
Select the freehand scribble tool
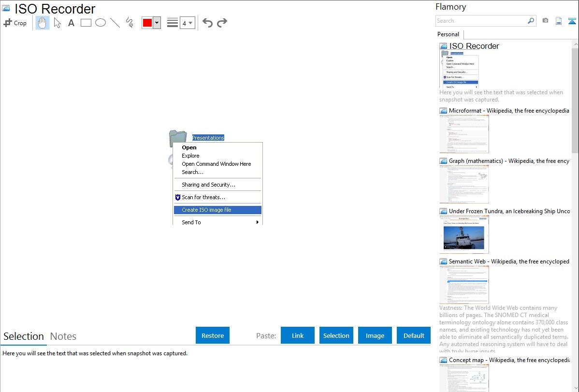(x=130, y=23)
